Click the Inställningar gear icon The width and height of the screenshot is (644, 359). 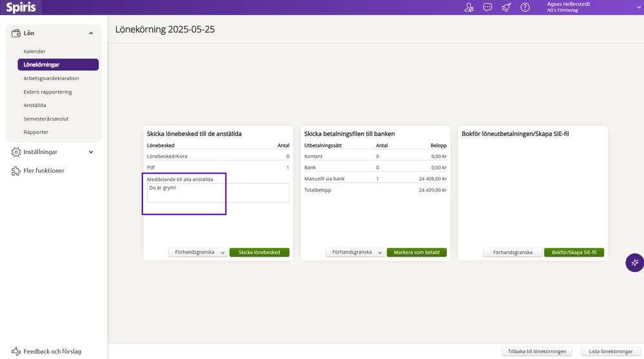coord(16,152)
